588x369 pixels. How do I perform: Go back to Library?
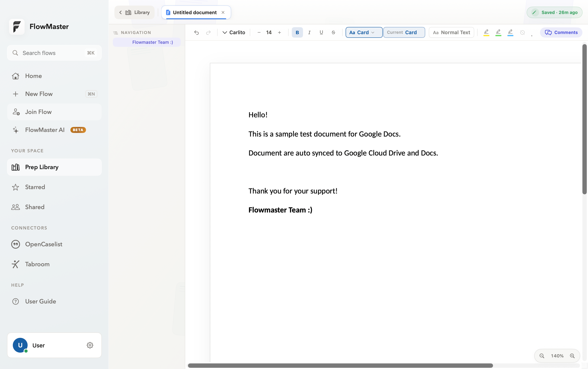[x=134, y=12]
